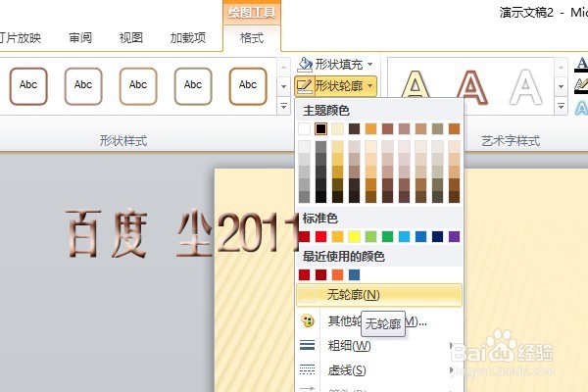Image resolution: width=588 pixels, height=392 pixels.
Task: Show next row of shape styles
Action: 284,86
